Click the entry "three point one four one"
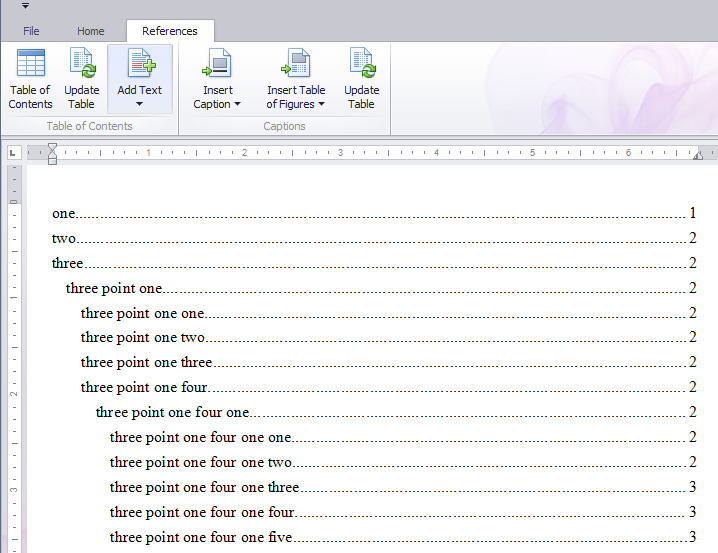Viewport: 718px width, 553px height. tap(173, 412)
